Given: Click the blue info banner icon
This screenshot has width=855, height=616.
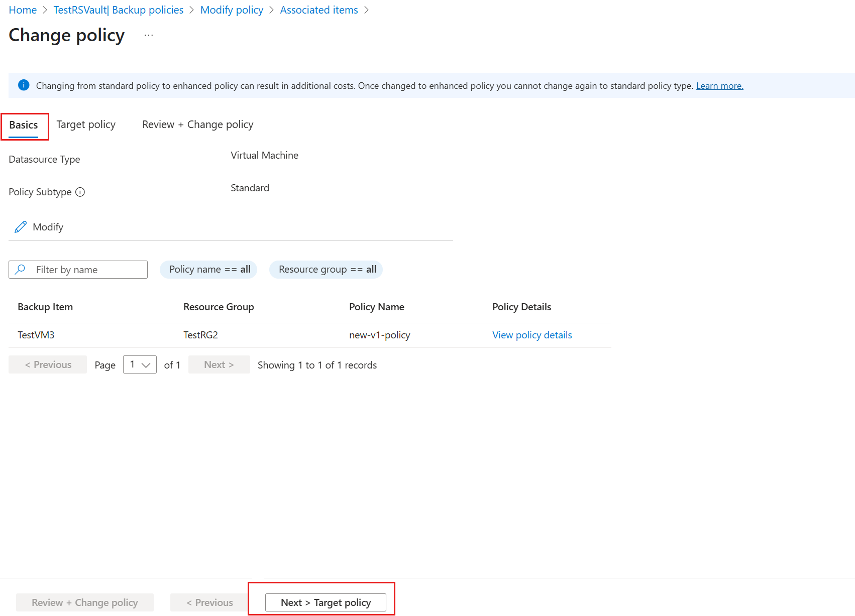Looking at the screenshot, I should pos(24,85).
